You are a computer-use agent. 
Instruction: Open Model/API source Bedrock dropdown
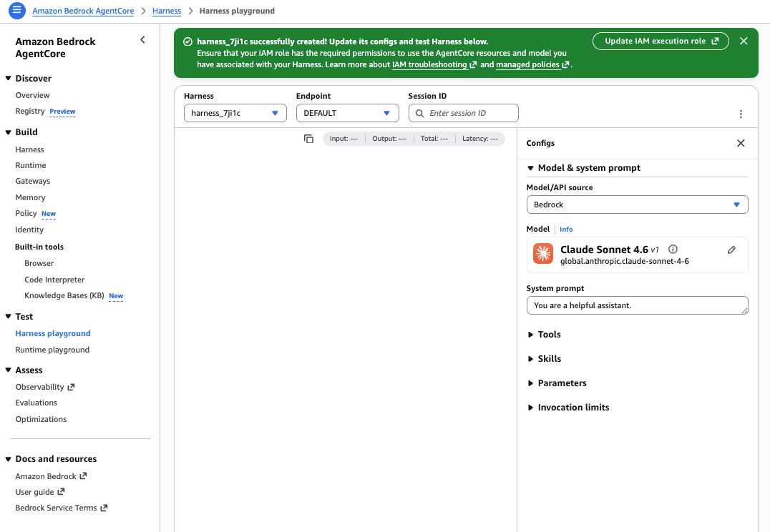(637, 205)
